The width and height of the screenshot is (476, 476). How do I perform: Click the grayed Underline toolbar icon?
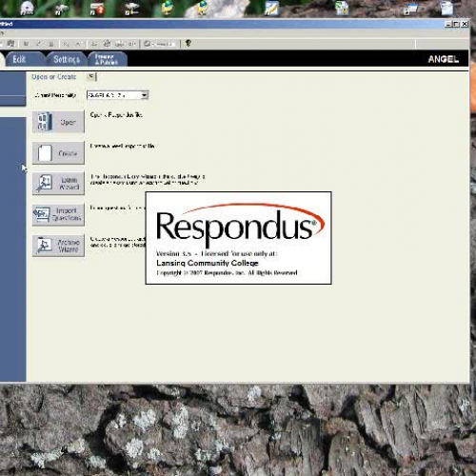[50, 44]
